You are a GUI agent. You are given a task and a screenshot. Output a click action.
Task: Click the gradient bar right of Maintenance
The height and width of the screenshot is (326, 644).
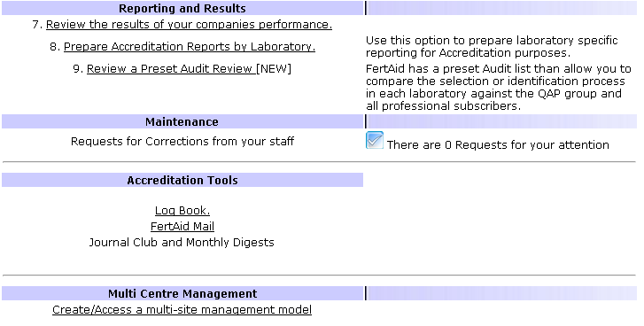tap(501, 122)
